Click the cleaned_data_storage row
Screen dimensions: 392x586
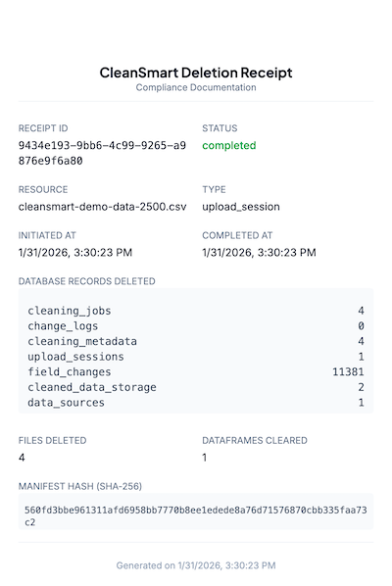196,387
